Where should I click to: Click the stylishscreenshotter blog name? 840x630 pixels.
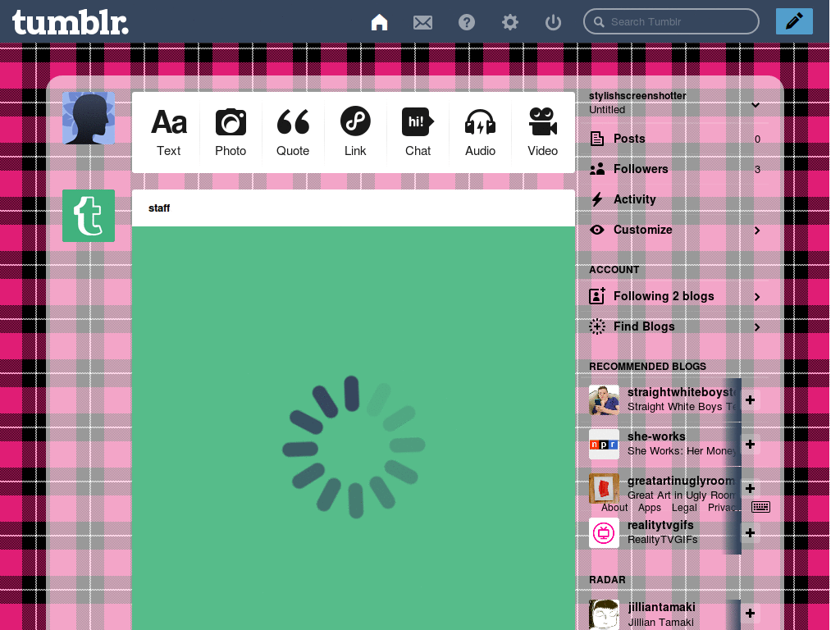point(637,95)
